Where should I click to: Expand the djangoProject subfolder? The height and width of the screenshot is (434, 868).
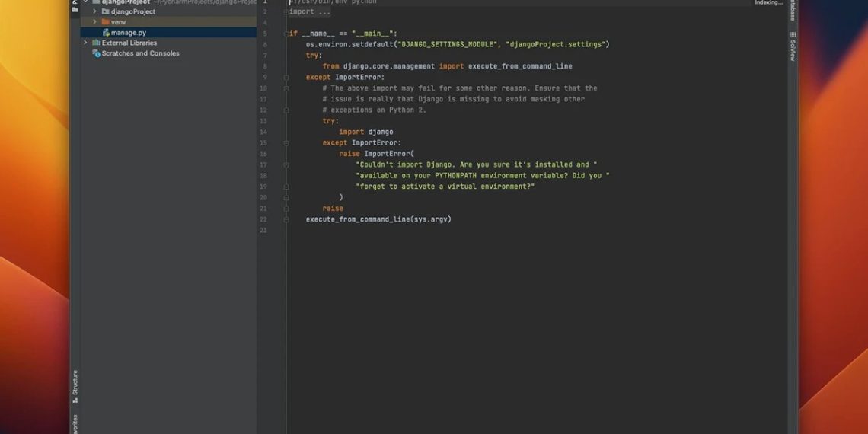(x=94, y=12)
